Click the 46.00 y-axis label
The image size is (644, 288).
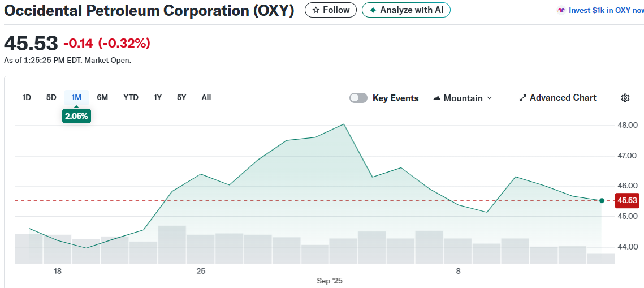[x=627, y=186]
